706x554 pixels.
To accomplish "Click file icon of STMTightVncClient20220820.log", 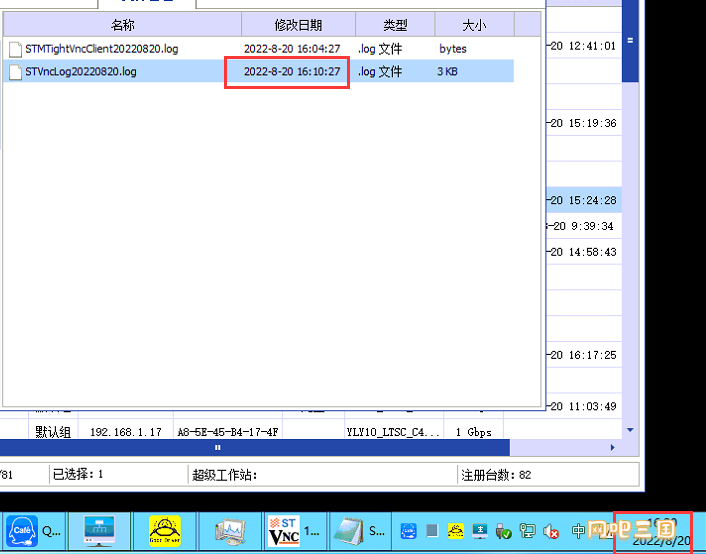I will (15, 49).
